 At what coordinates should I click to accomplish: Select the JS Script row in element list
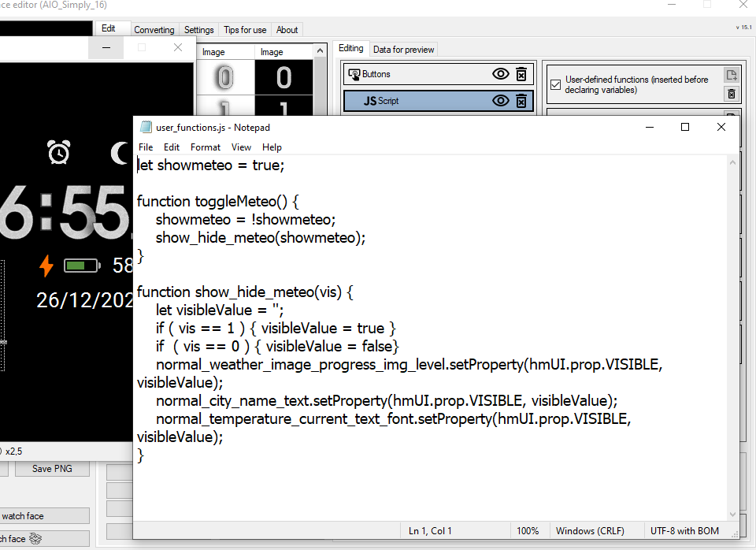(x=439, y=100)
